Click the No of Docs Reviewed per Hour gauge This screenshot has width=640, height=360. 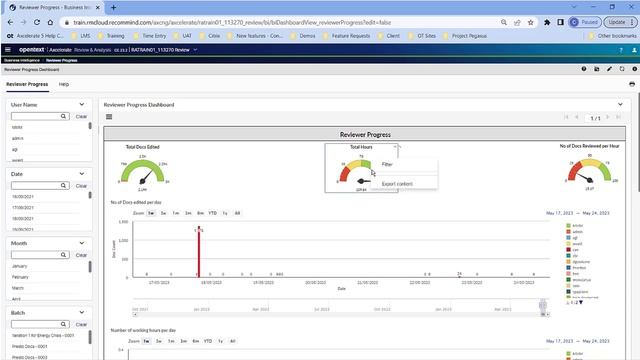click(x=589, y=171)
